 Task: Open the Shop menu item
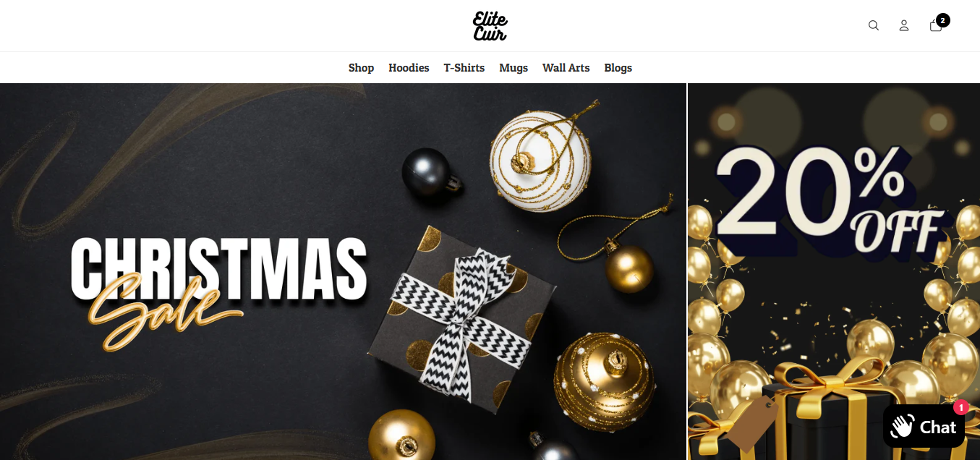click(361, 67)
